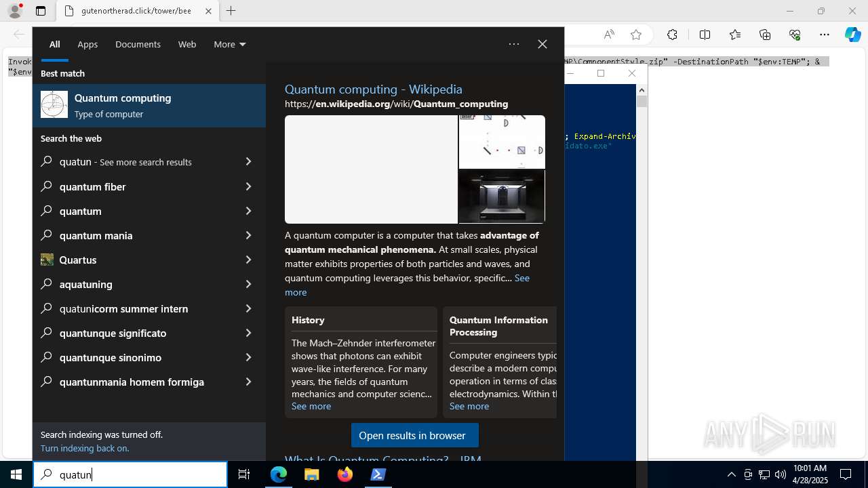The width and height of the screenshot is (868, 488).
Task: Select 'quantunmania homem formiga' suggestion
Action: pos(149,382)
